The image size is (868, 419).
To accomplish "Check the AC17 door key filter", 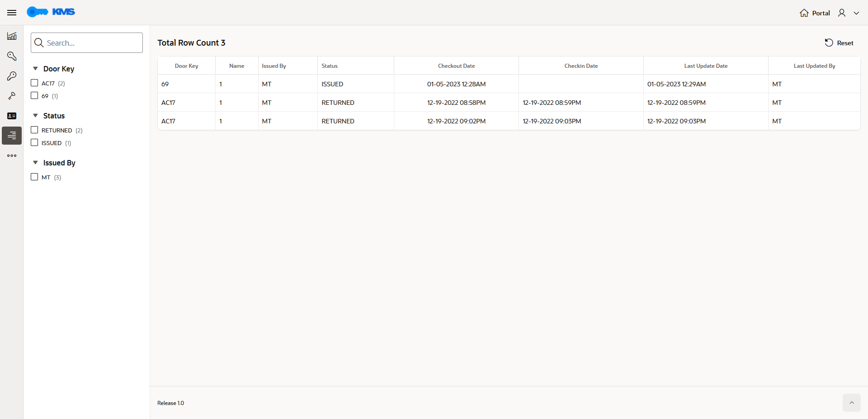I will 34,83.
